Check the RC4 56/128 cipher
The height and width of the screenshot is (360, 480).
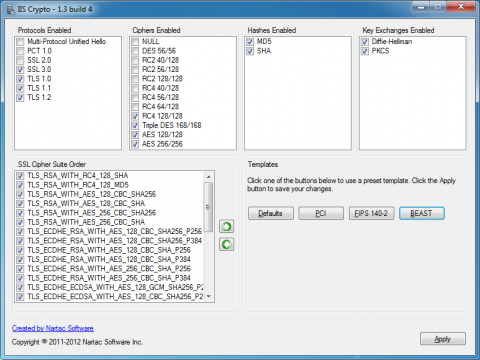coord(135,98)
